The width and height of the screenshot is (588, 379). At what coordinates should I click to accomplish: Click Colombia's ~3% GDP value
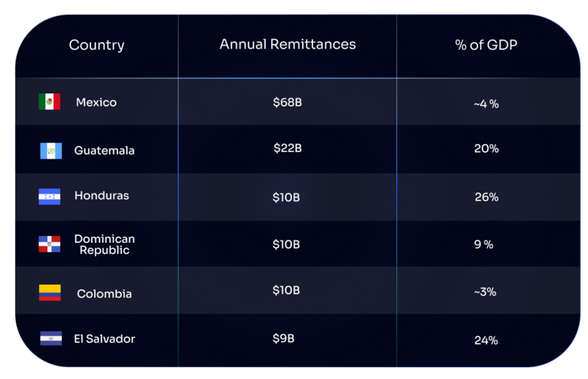tap(485, 292)
